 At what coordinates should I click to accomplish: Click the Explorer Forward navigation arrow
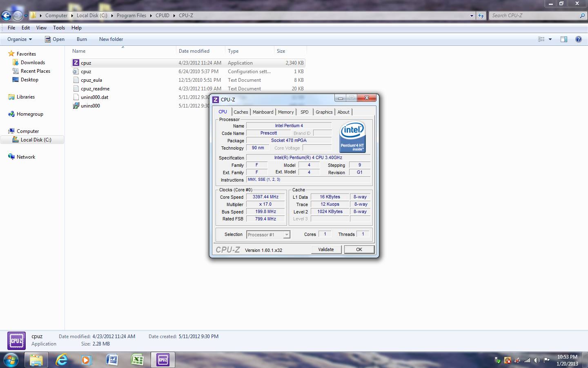coord(18,16)
